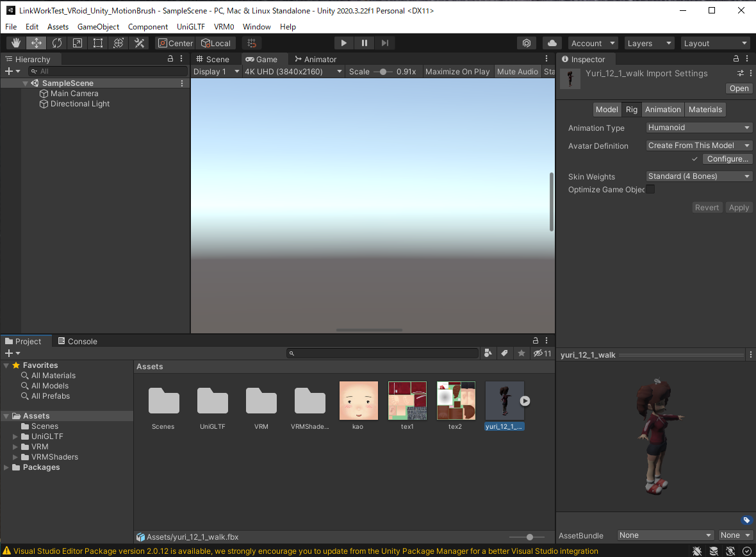756x557 pixels.
Task: Select the kao texture thumbnail
Action: click(x=358, y=401)
